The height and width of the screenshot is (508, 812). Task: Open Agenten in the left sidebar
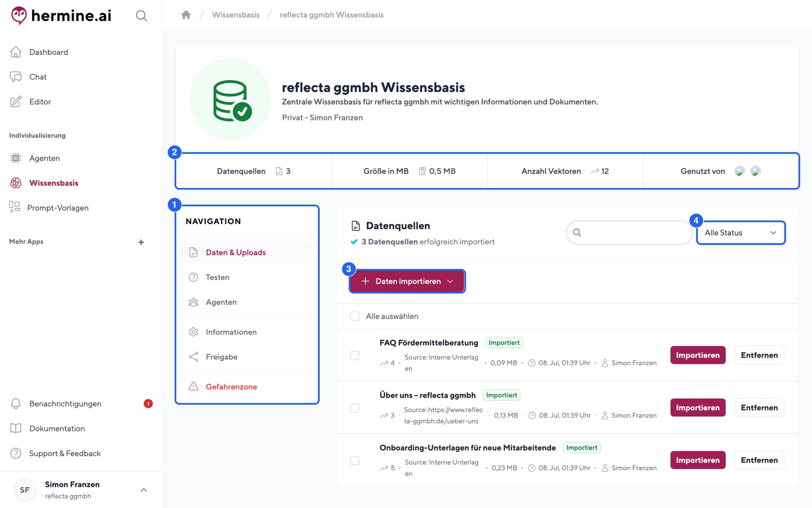pyautogui.click(x=45, y=158)
